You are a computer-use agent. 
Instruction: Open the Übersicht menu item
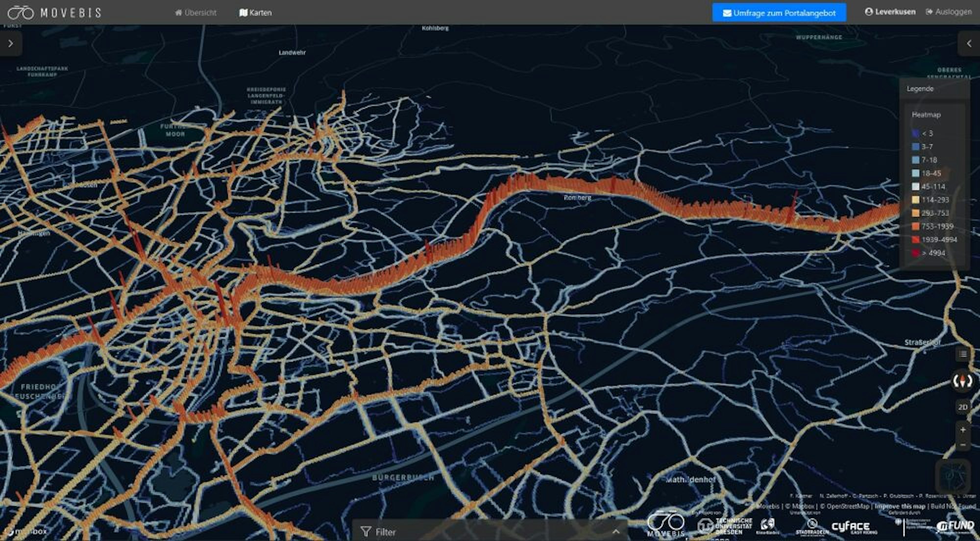click(x=196, y=13)
